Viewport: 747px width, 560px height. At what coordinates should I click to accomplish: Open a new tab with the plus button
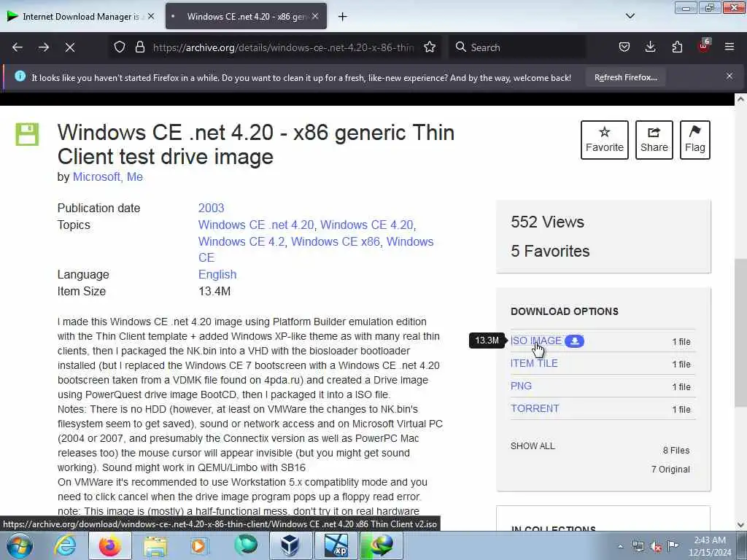[x=343, y=17]
